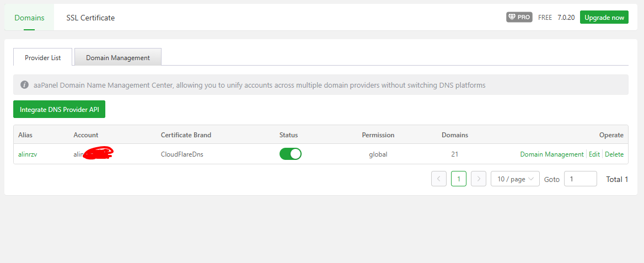Image resolution: width=644 pixels, height=263 pixels.
Task: Click the FREE version label
Action: (x=545, y=17)
